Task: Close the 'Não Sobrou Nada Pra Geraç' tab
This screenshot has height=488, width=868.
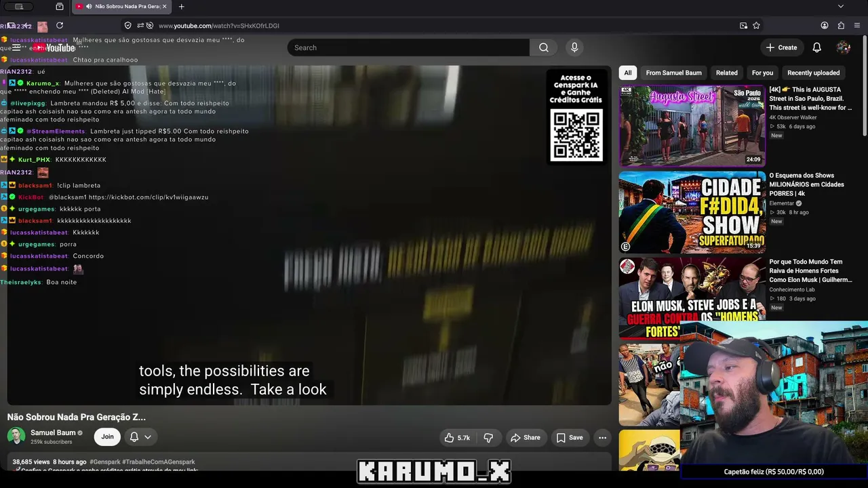Action: pyautogui.click(x=164, y=7)
